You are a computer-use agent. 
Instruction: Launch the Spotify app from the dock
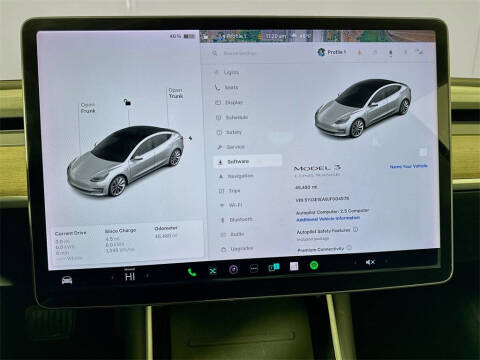tap(314, 265)
